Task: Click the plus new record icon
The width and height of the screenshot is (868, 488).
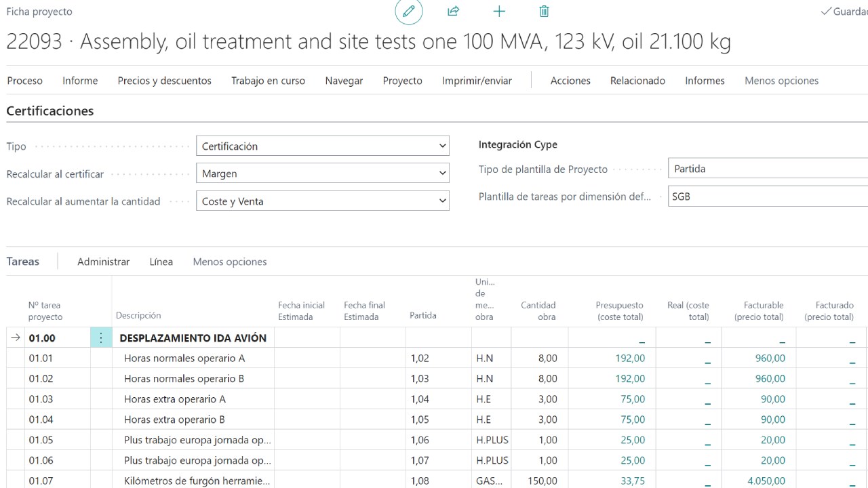Action: (x=499, y=12)
